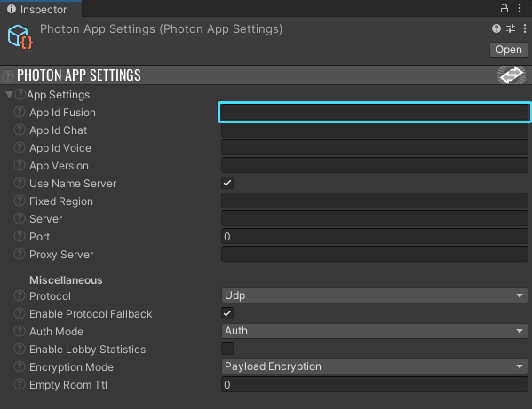
Task: Click the help icon for App Version
Action: pyautogui.click(x=20, y=165)
